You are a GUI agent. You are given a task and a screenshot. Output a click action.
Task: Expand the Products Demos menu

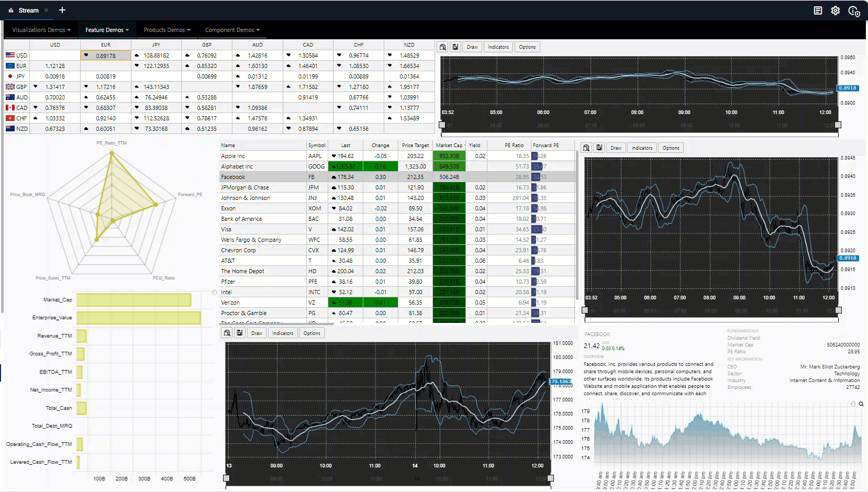(x=166, y=30)
